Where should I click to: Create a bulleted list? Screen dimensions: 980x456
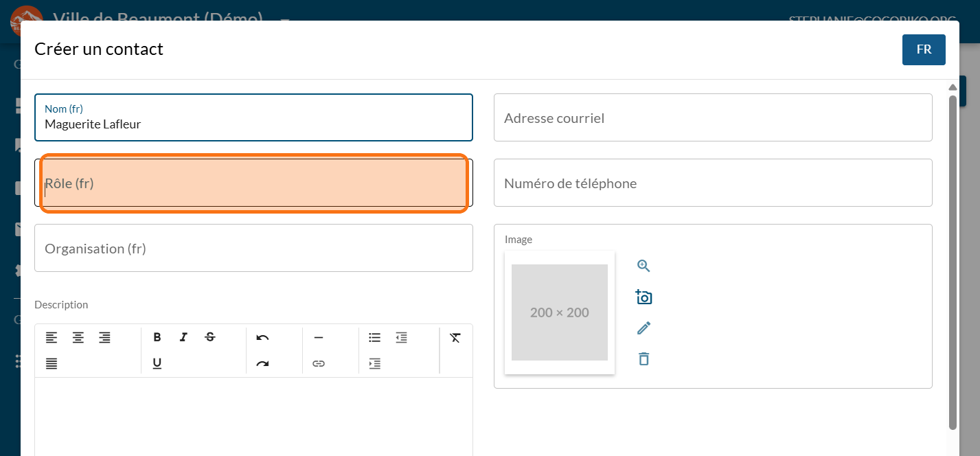(374, 337)
